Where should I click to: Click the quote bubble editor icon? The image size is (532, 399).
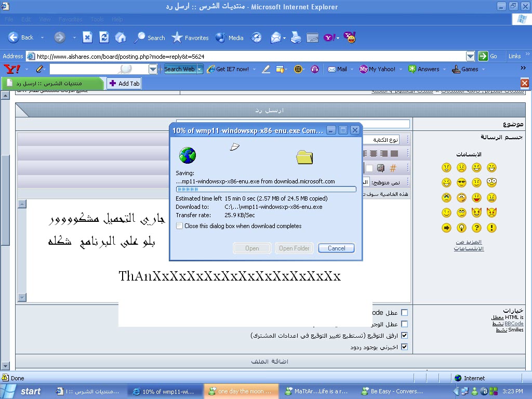[x=381, y=168]
